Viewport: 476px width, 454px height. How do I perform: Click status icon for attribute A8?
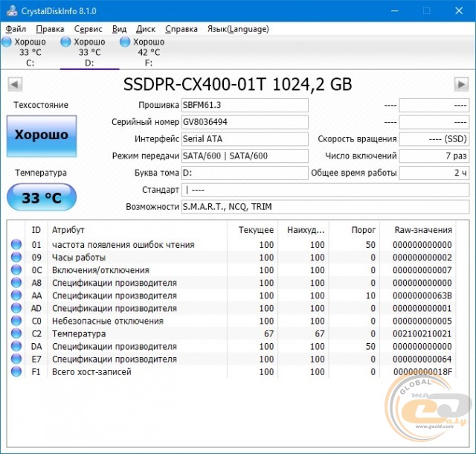16,283
